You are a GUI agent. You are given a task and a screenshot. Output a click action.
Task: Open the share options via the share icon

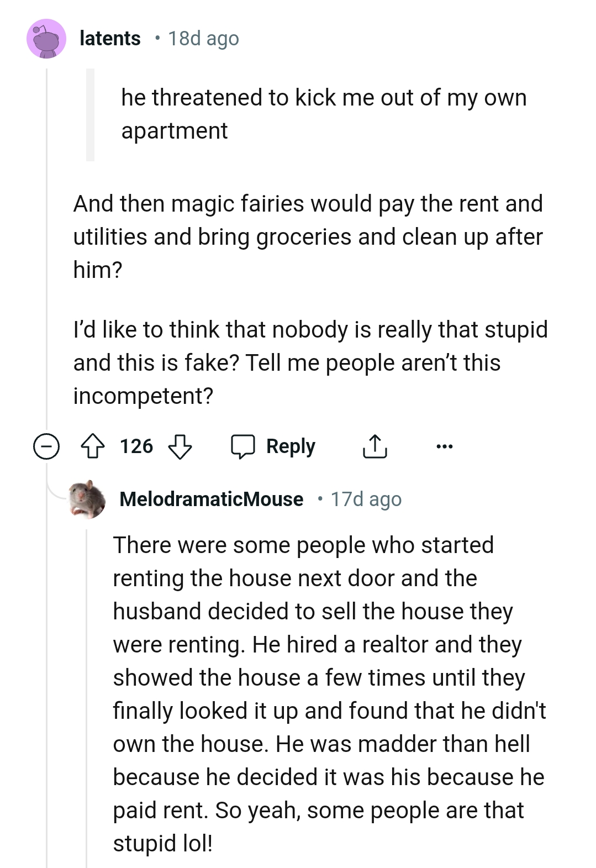[376, 446]
